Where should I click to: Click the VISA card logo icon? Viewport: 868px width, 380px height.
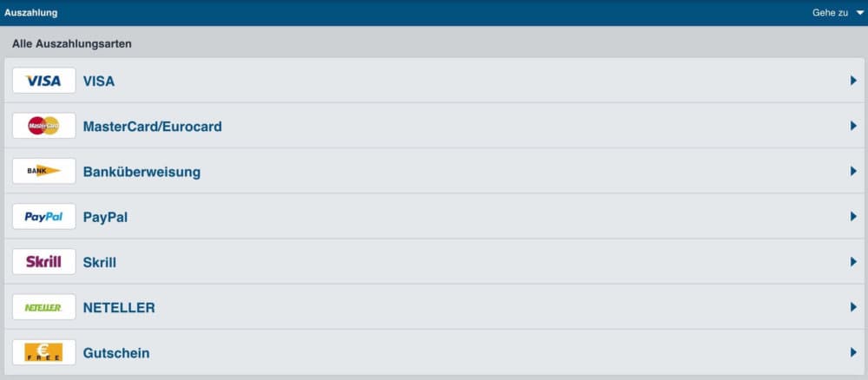click(43, 81)
